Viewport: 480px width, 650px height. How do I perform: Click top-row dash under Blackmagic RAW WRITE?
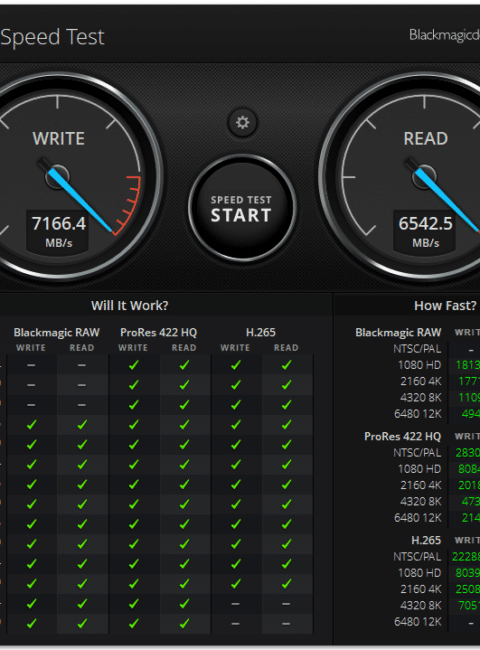[31, 365]
